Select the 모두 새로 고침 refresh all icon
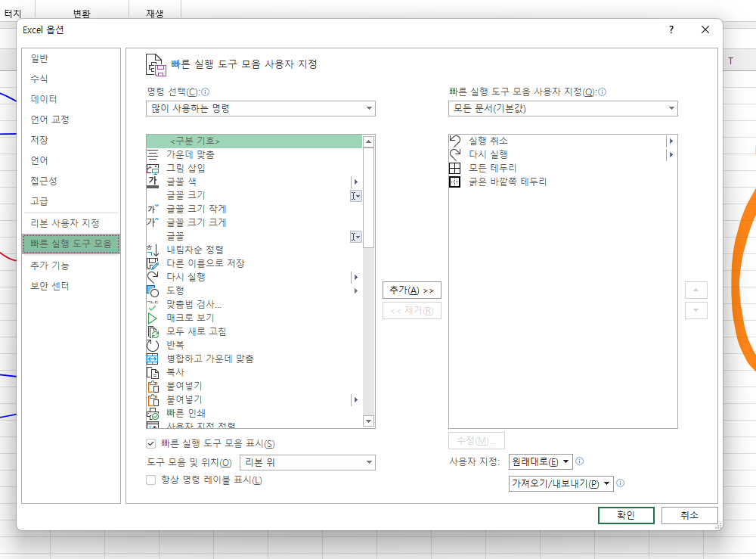This screenshot has width=756, height=559. click(x=153, y=331)
